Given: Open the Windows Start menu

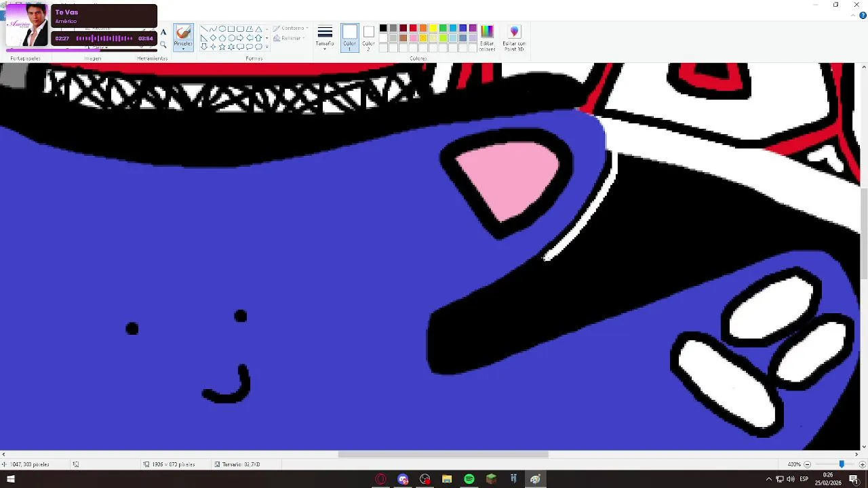Looking at the screenshot, I should pos(10,479).
